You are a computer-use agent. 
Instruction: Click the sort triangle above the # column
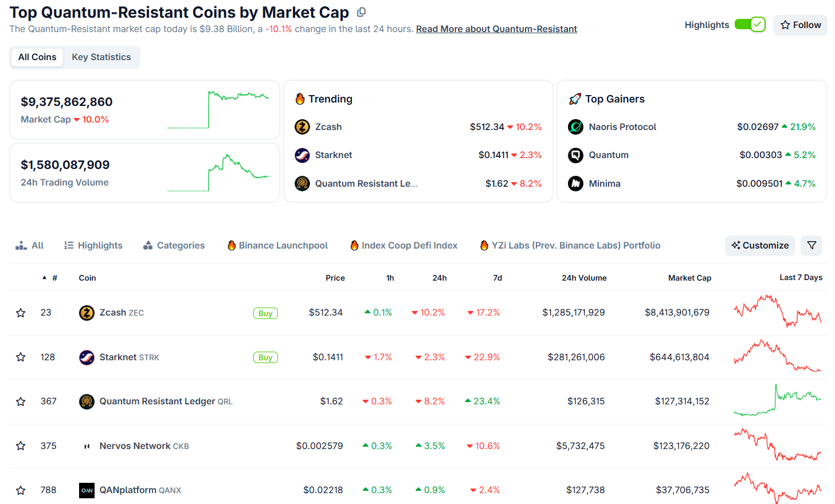(x=45, y=276)
